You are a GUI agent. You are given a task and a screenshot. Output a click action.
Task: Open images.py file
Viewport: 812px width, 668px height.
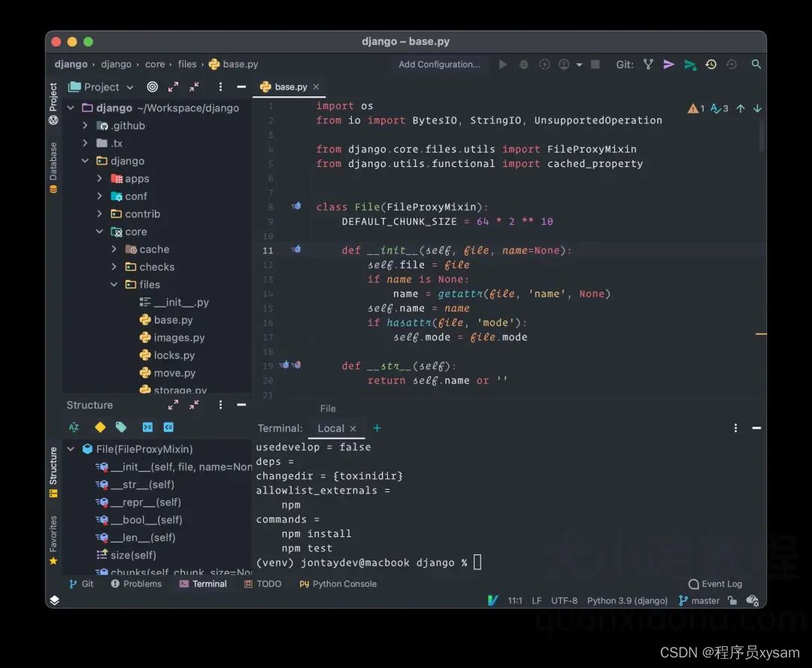(x=172, y=337)
